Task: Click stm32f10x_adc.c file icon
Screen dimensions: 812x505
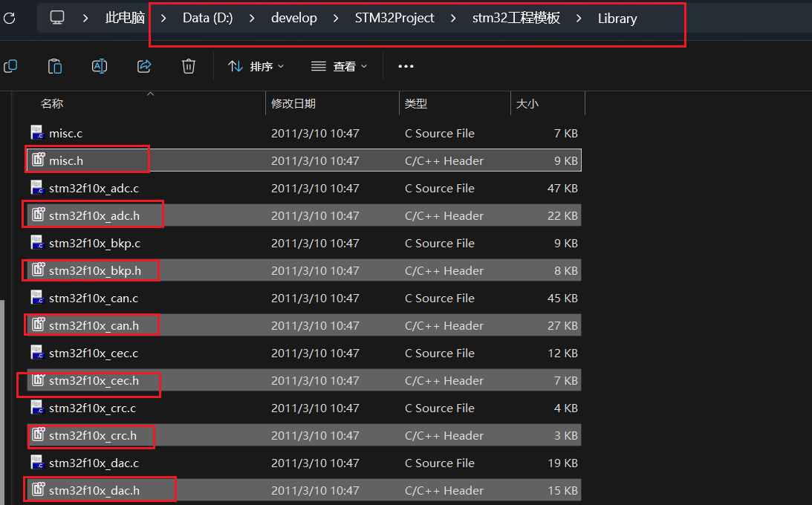Action: tap(37, 187)
